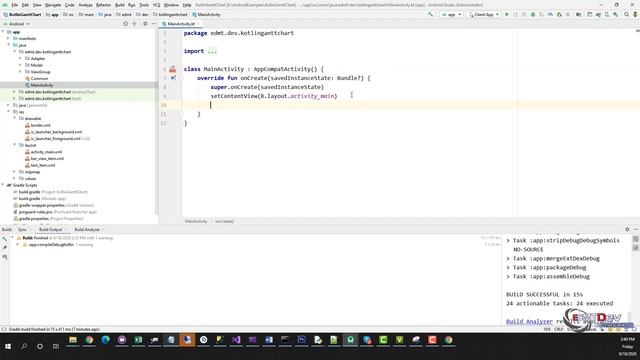Click the filter eye icon in Build sidebar
640x360 pixels.
5,257
